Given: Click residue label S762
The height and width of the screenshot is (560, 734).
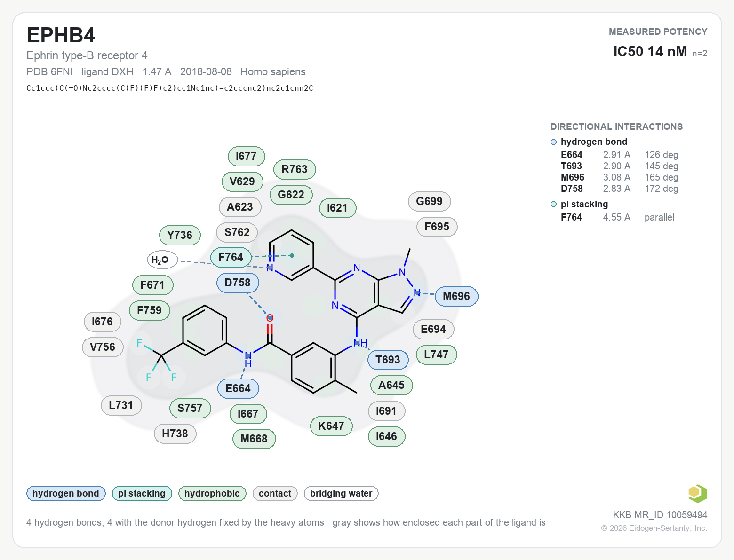Looking at the screenshot, I should click(x=237, y=232).
